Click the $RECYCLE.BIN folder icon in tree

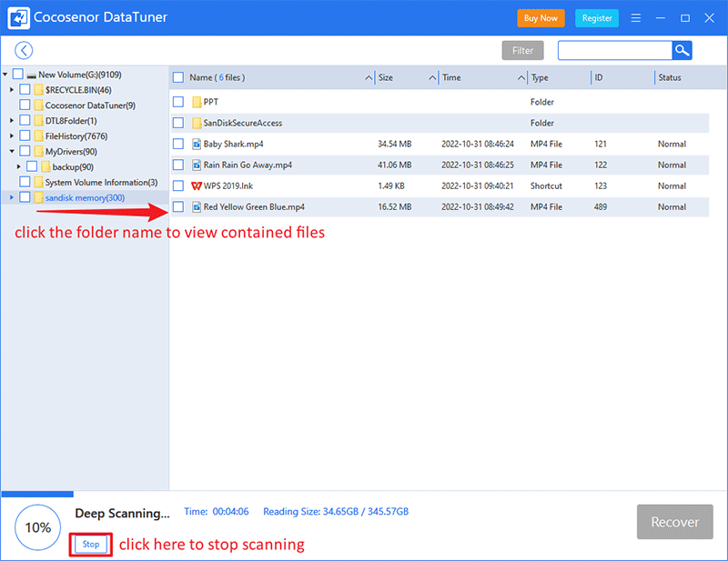38,89
